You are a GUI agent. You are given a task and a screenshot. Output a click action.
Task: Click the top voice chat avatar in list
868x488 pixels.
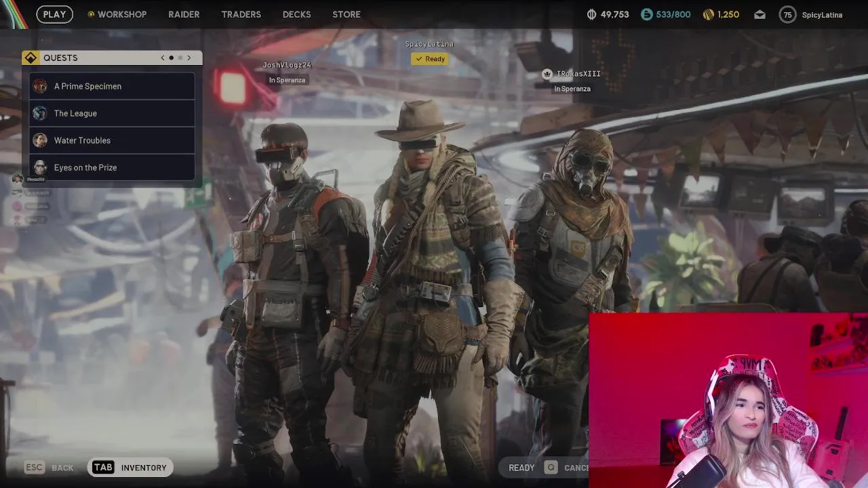(18, 179)
